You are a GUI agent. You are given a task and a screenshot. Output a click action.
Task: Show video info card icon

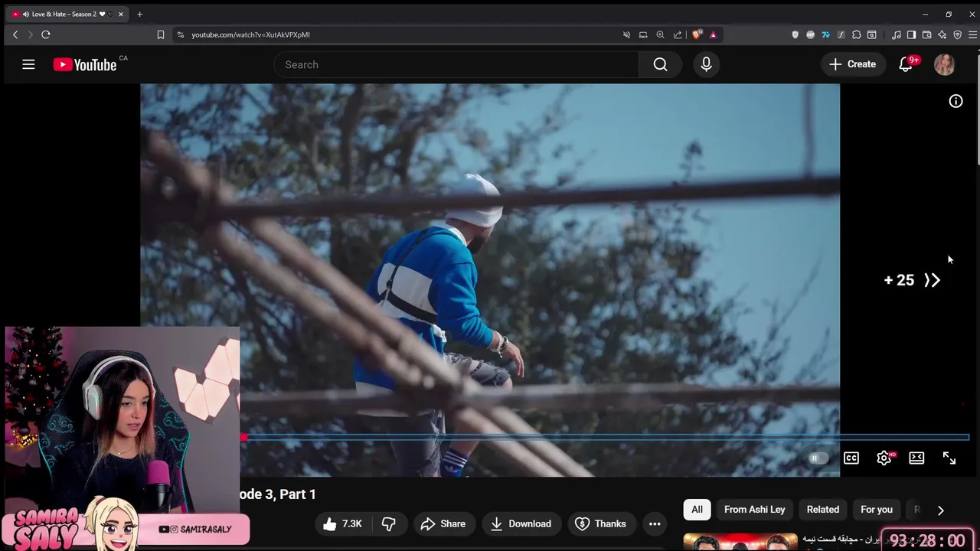[955, 101]
